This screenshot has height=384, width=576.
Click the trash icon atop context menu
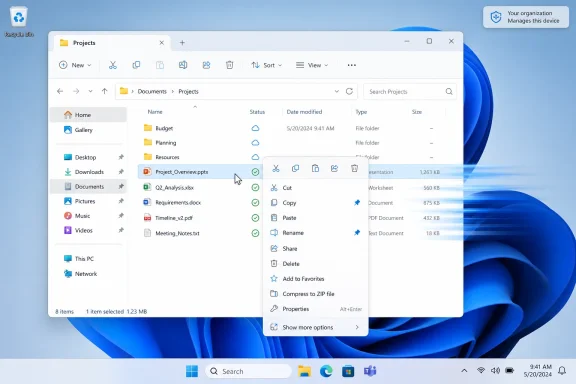(x=354, y=169)
